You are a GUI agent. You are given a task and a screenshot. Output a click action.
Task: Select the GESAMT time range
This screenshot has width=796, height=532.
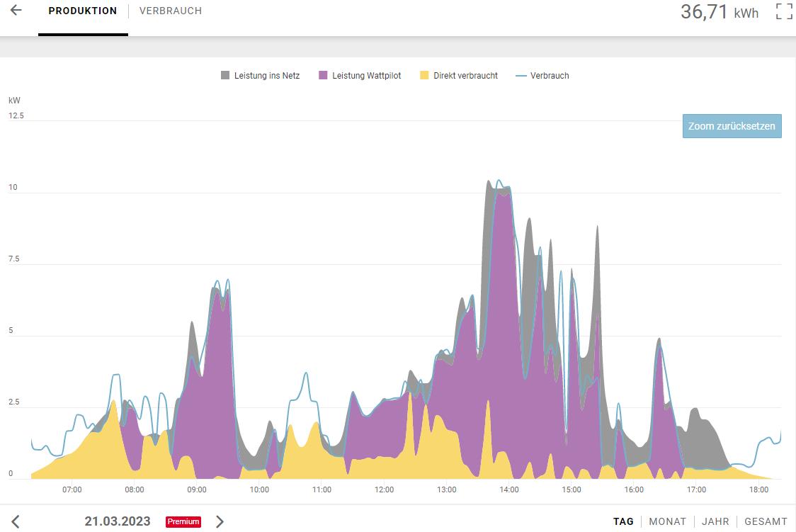[766, 521]
